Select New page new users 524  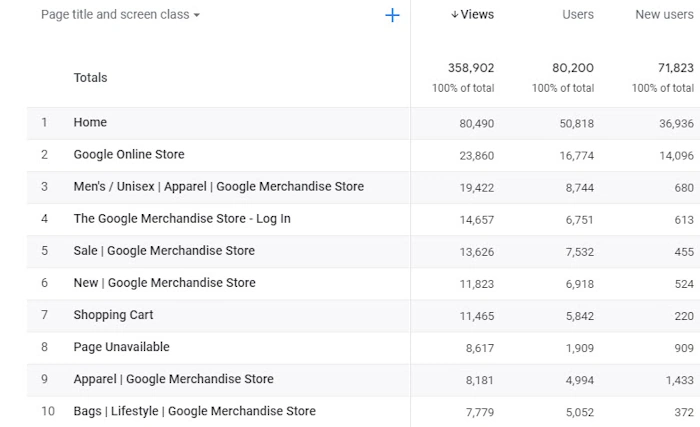(x=684, y=285)
